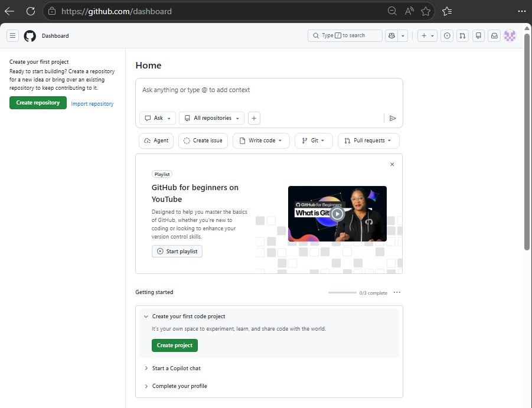532x408 pixels.
Task: Play the What is GitHub video
Action: point(337,214)
